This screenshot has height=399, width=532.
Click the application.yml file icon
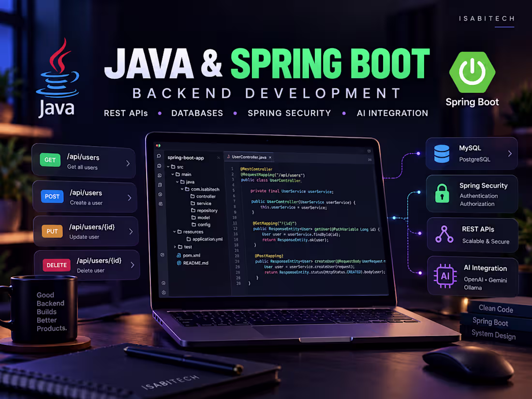[188, 239]
